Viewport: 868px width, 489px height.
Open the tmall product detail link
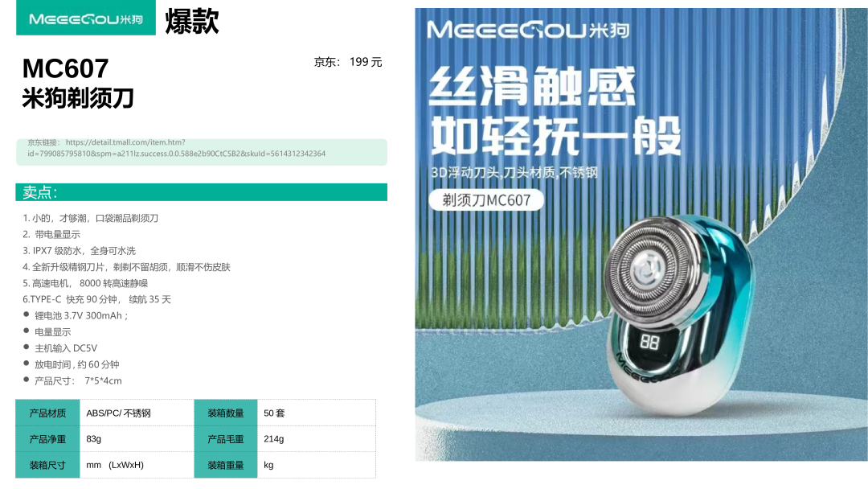click(x=177, y=148)
